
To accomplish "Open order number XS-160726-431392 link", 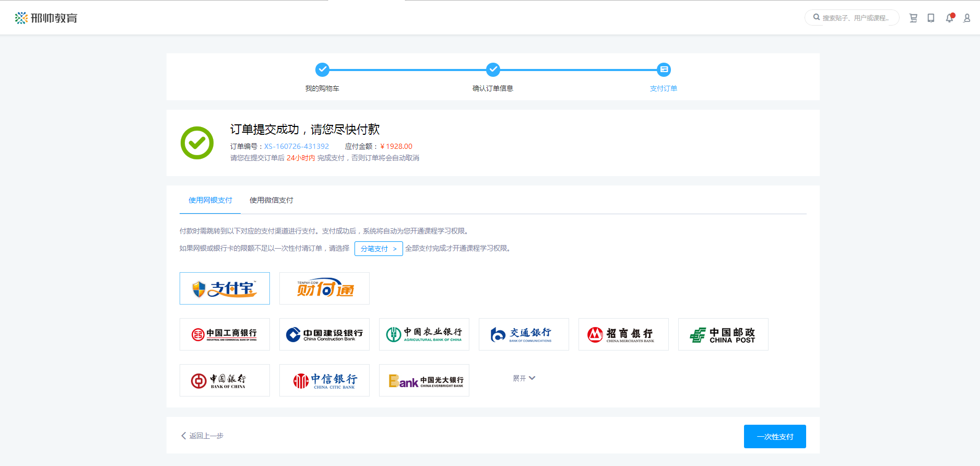I will pyautogui.click(x=297, y=146).
